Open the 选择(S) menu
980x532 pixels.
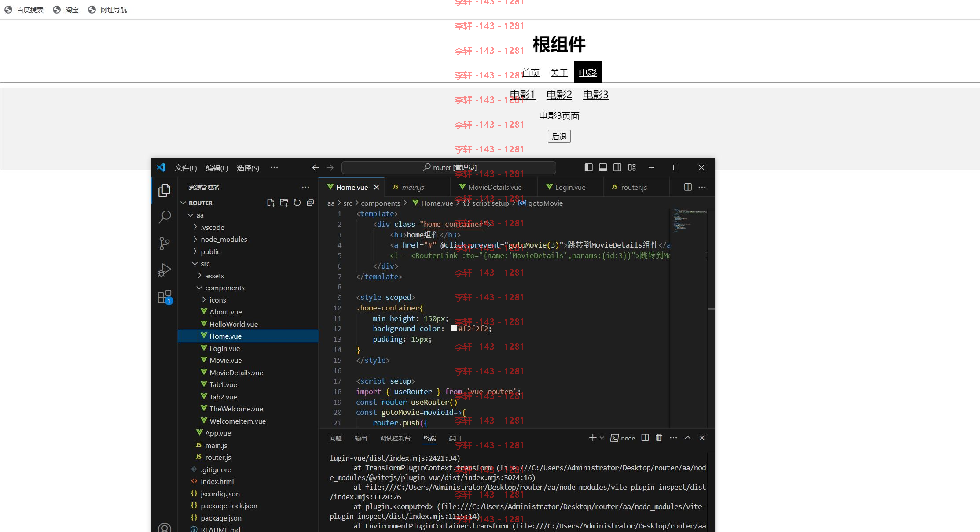tap(248, 168)
